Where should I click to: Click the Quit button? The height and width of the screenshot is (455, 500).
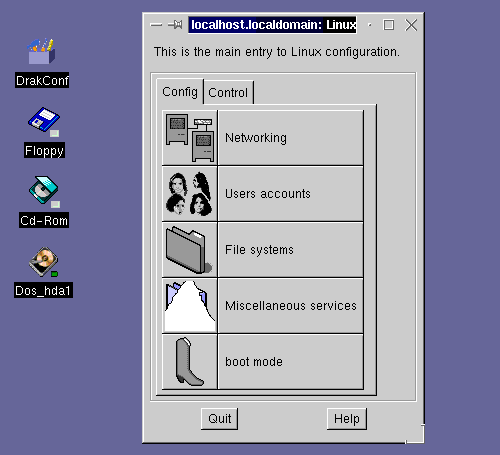tap(220, 419)
